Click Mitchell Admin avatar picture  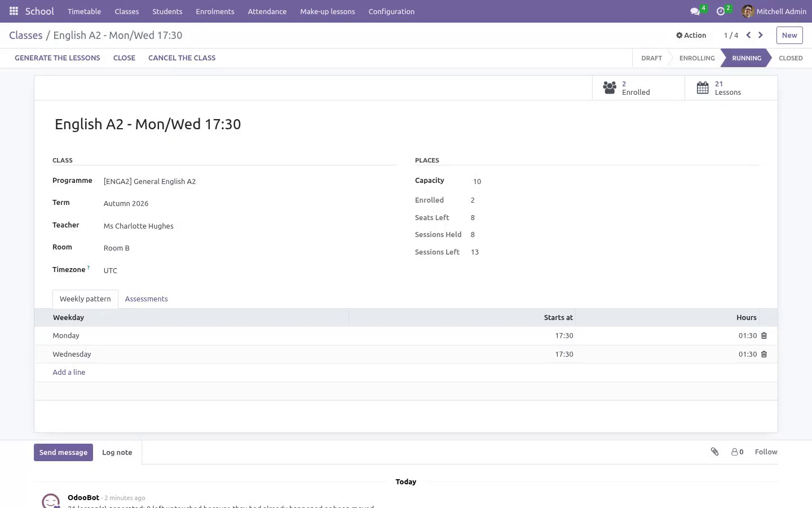point(748,11)
